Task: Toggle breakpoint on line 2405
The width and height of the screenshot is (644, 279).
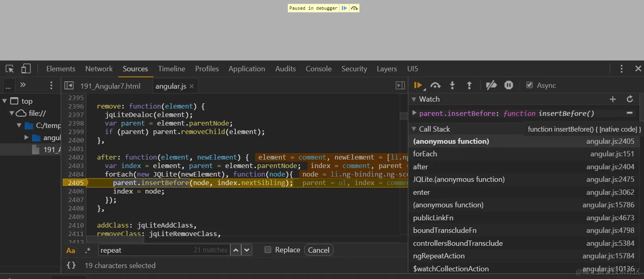Action: click(75, 183)
